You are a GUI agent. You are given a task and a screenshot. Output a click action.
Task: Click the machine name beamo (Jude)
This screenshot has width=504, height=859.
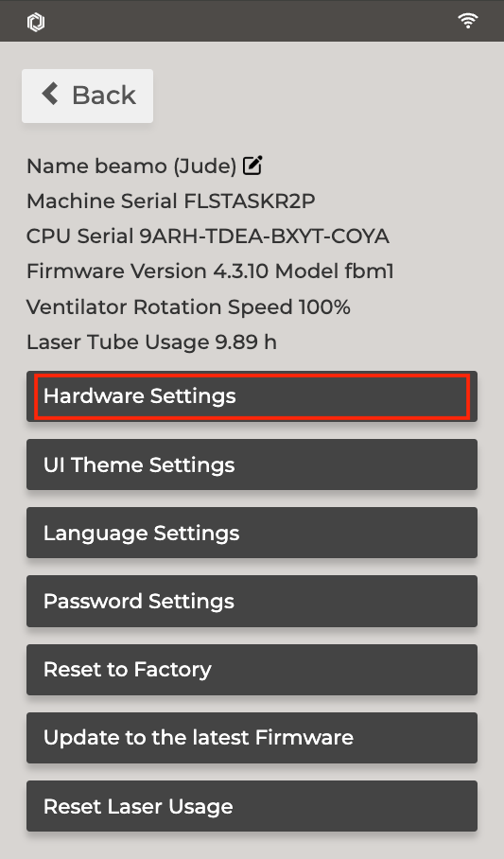coord(166,166)
